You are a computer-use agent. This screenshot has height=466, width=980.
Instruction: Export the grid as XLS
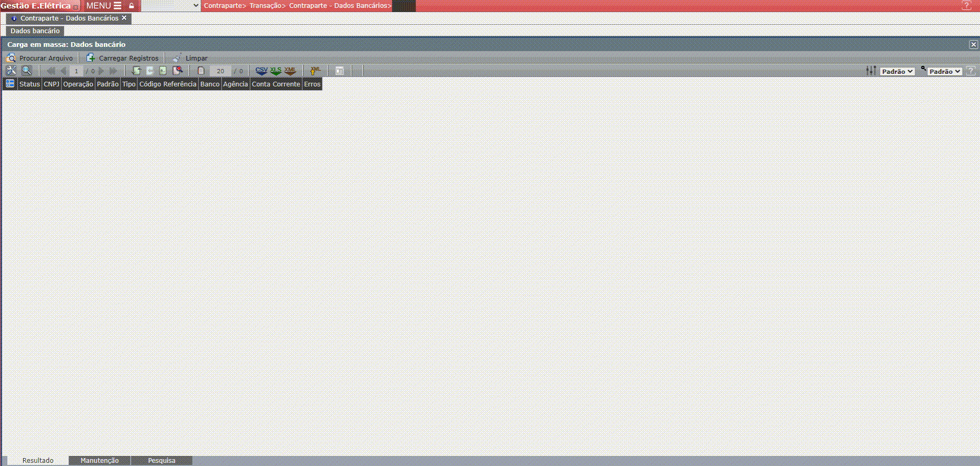coord(276,71)
